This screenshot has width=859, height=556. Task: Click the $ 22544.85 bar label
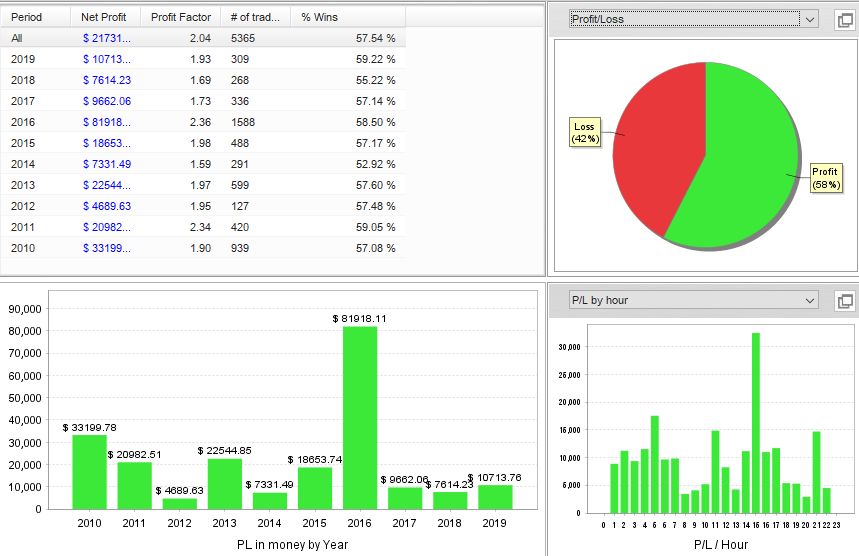coord(225,450)
